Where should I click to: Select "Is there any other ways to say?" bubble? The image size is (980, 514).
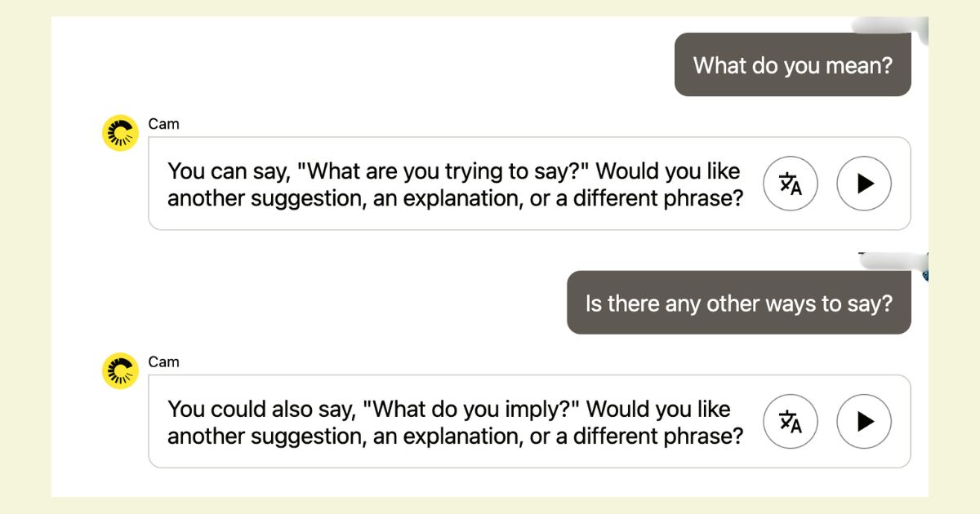pos(739,304)
